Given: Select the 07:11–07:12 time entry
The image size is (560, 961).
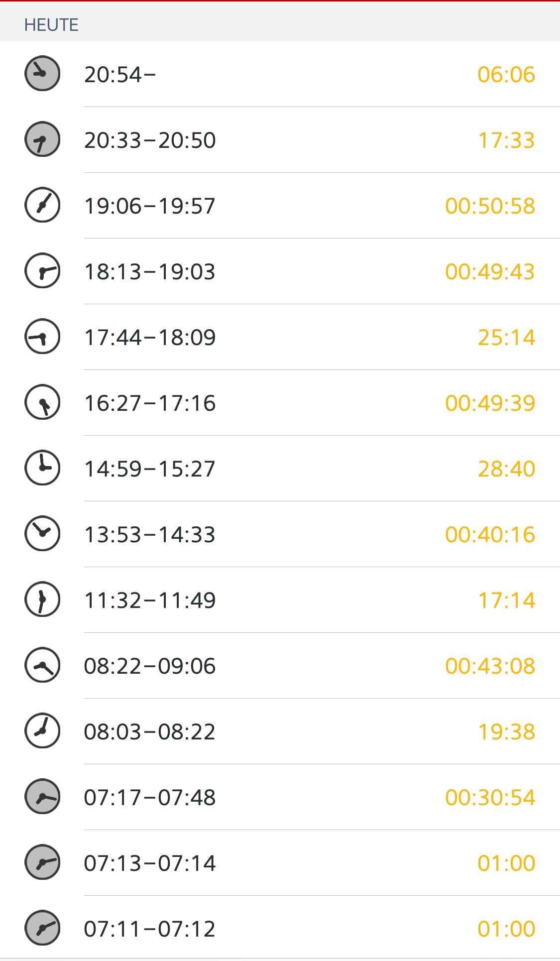Looking at the screenshot, I should click(x=149, y=929).
